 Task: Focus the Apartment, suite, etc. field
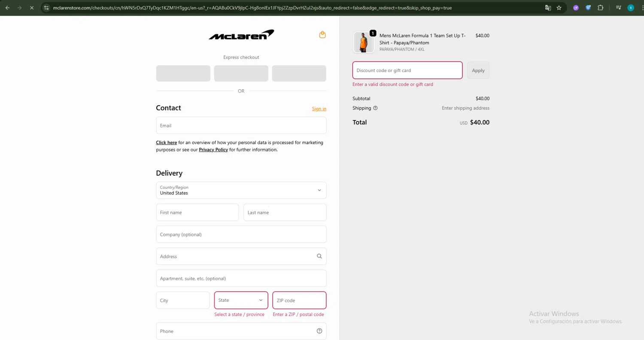pyautogui.click(x=241, y=278)
